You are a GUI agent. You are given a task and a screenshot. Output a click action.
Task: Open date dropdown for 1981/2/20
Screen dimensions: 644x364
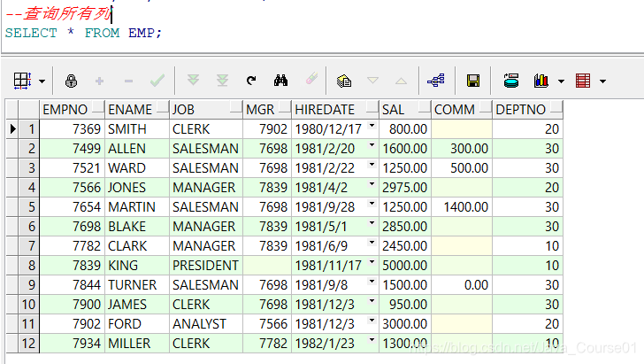tap(372, 144)
